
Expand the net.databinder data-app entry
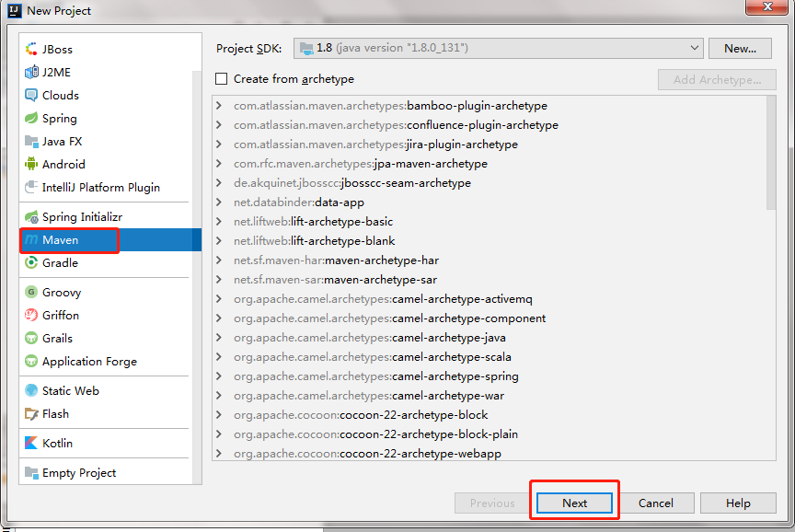219,202
